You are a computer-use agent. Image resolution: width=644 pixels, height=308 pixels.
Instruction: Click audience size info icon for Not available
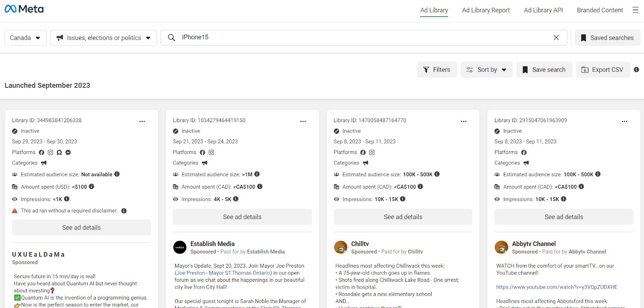point(117,174)
